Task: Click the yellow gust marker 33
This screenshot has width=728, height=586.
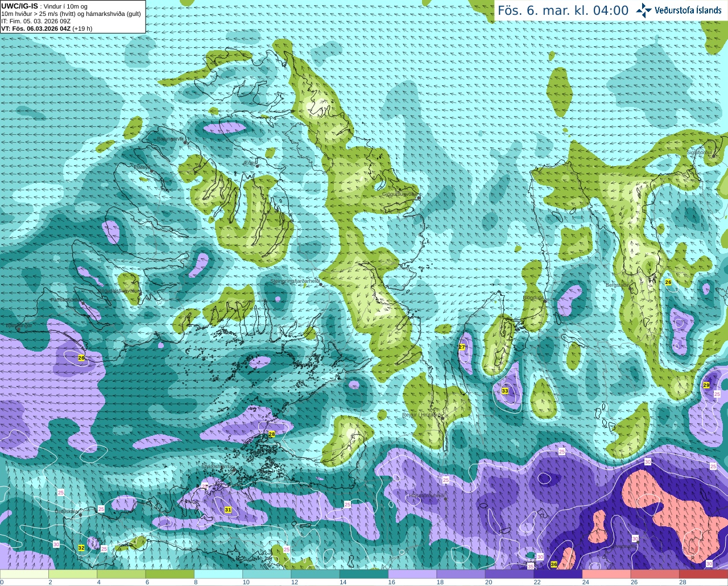Action: 505,391
